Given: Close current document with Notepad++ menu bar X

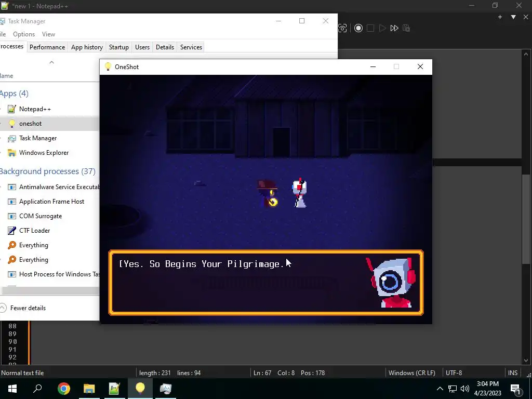Looking at the screenshot, I should coord(526,17).
